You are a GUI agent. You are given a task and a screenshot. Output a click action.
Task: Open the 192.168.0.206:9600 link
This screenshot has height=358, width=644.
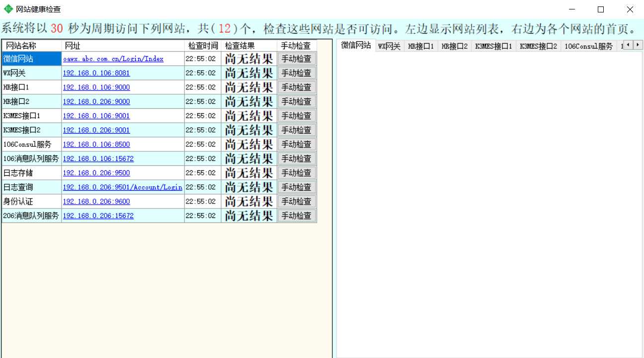[x=96, y=202]
